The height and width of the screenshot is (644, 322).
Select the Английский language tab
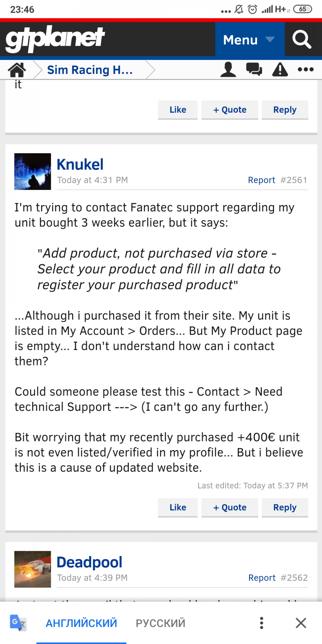81,623
